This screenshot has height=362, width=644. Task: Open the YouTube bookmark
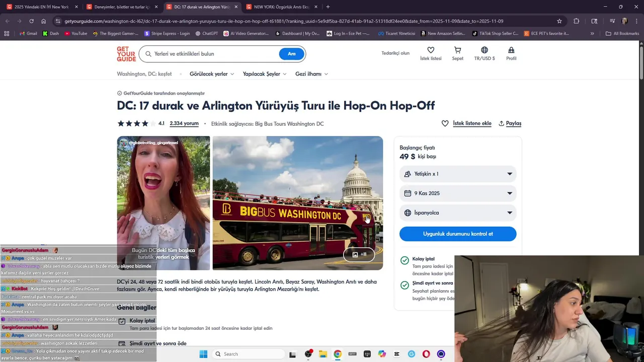pyautogui.click(x=76, y=33)
